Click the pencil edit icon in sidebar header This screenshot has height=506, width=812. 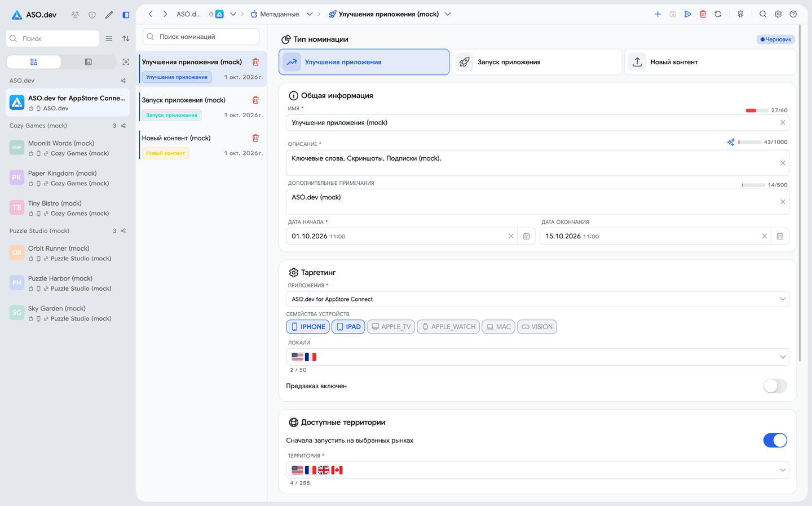[109, 15]
